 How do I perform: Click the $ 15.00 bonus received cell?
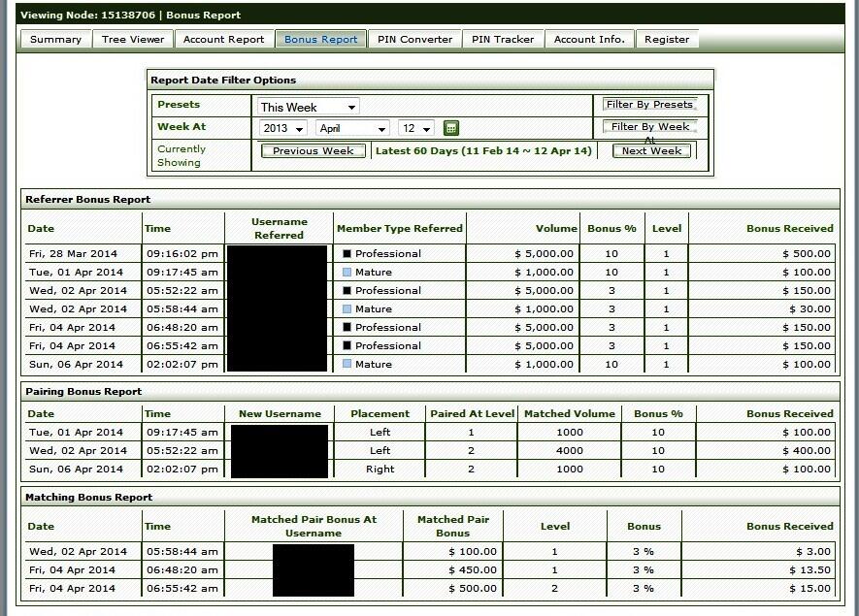pyautogui.click(x=809, y=589)
